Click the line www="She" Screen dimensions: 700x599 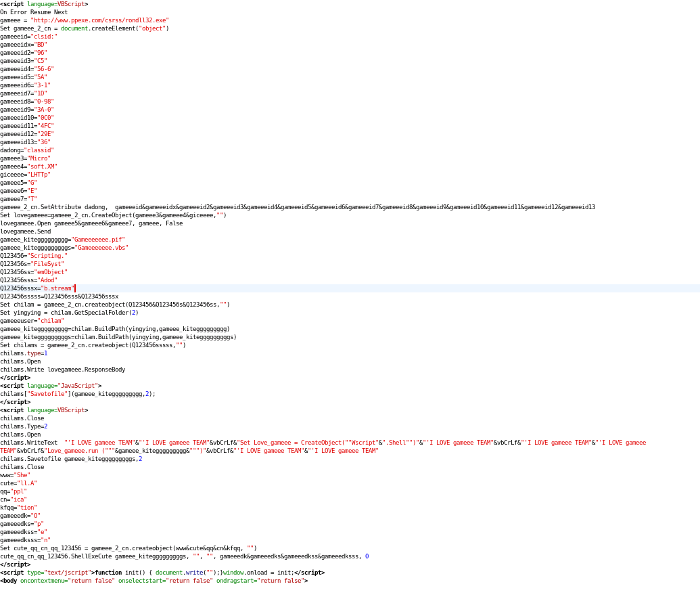click(15, 475)
